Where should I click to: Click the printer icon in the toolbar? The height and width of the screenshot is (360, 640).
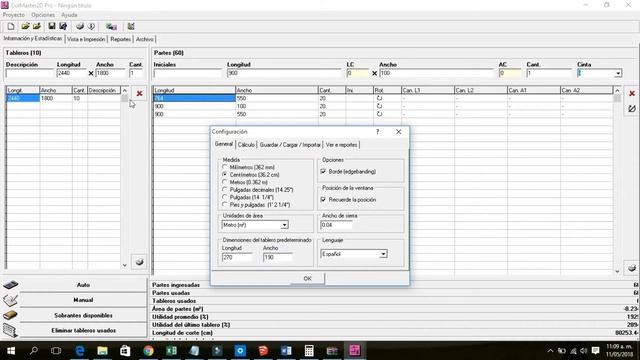(80, 27)
